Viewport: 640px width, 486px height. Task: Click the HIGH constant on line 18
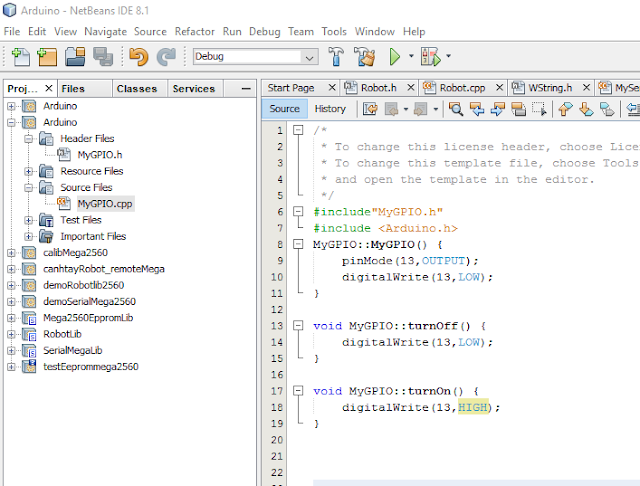(473, 407)
